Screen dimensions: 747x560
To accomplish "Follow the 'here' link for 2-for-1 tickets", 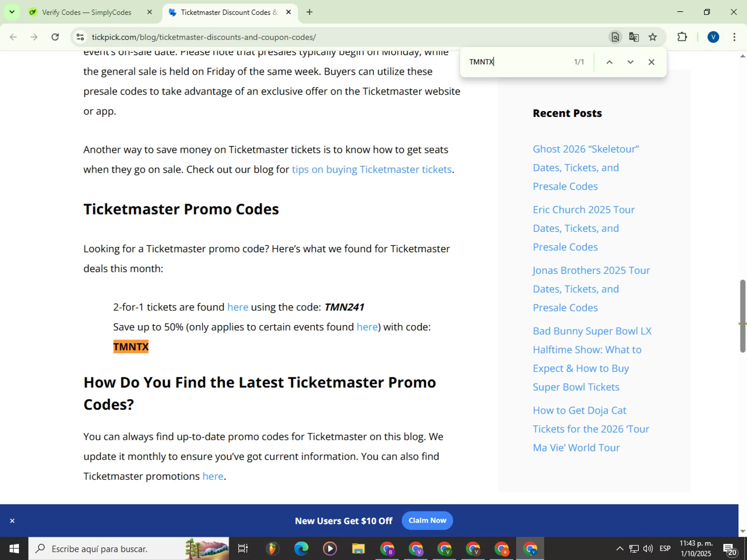I will pos(238,307).
